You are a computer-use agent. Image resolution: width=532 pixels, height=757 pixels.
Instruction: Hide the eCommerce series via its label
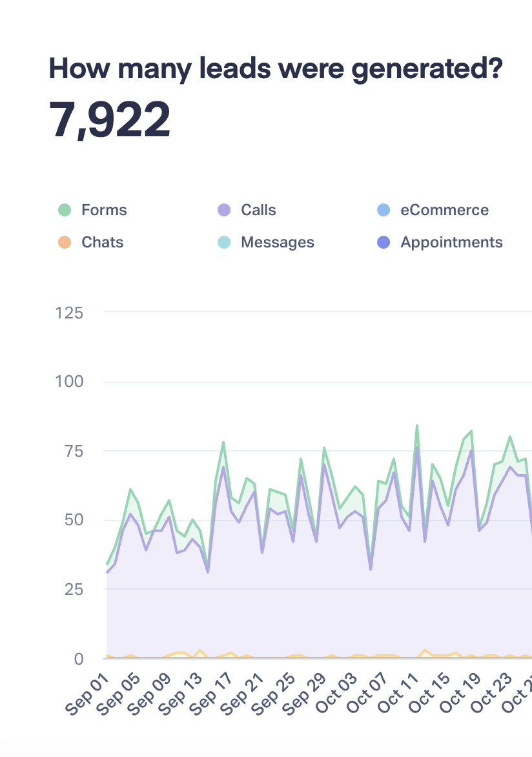(444, 210)
